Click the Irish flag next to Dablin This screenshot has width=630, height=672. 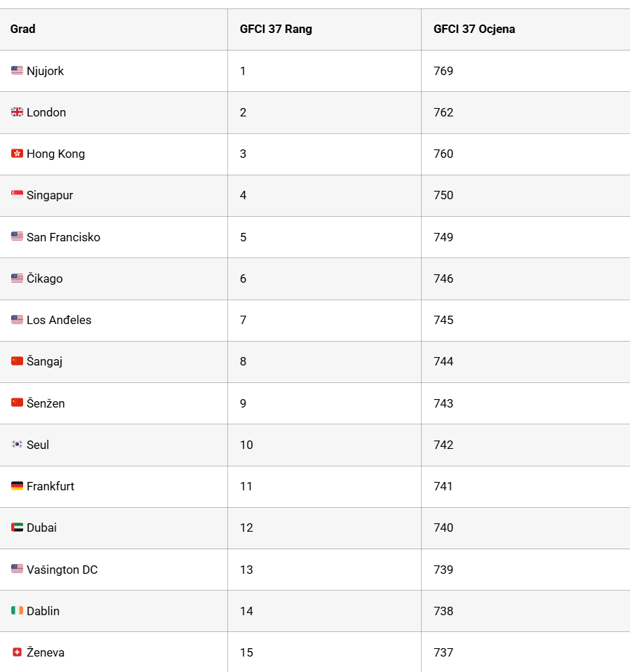click(x=17, y=610)
